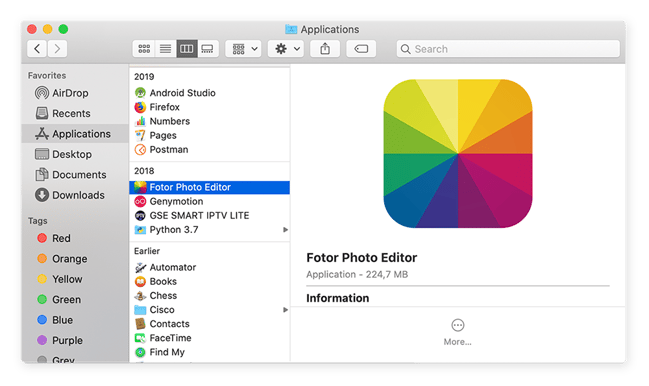Click the Tags sidebar heading
The height and width of the screenshot is (386, 649).
pos(38,221)
